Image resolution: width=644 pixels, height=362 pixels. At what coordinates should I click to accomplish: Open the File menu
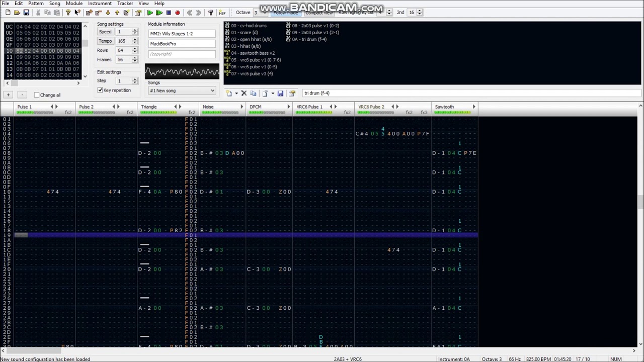(5, 4)
